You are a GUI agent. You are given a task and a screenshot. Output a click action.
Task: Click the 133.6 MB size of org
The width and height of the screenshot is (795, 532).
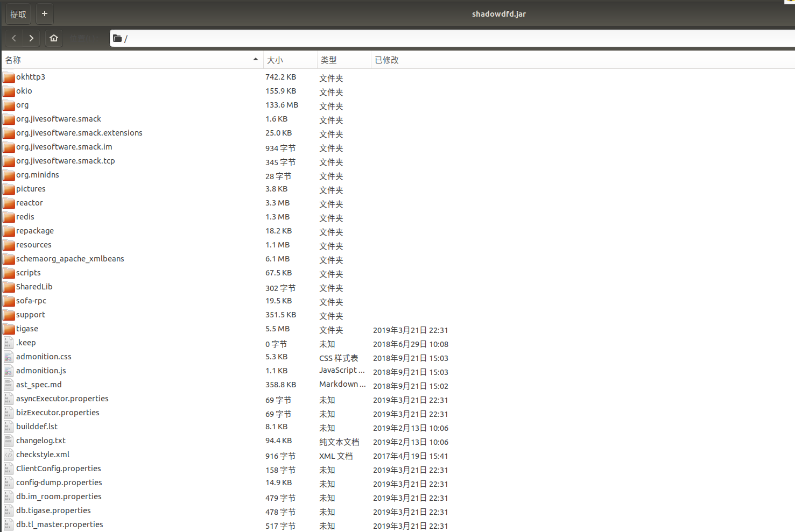(x=282, y=105)
